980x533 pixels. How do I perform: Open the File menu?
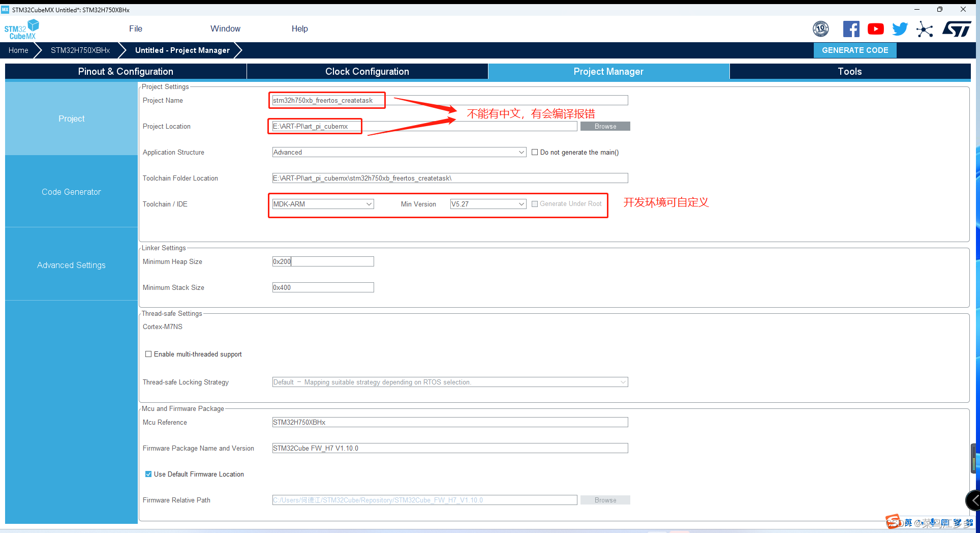pos(136,28)
